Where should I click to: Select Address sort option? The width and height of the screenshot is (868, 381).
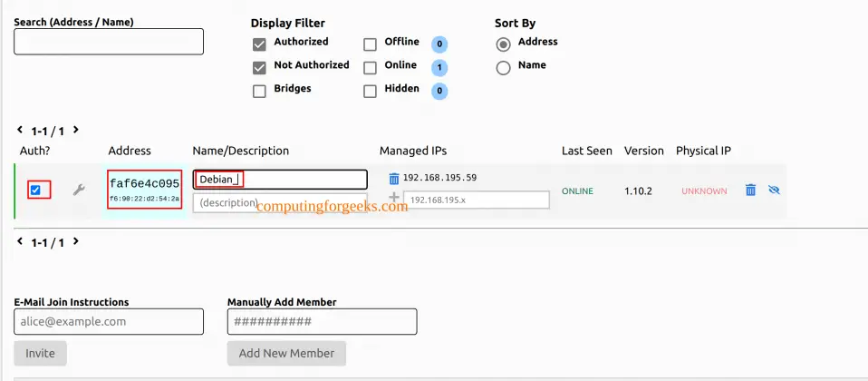(503, 44)
